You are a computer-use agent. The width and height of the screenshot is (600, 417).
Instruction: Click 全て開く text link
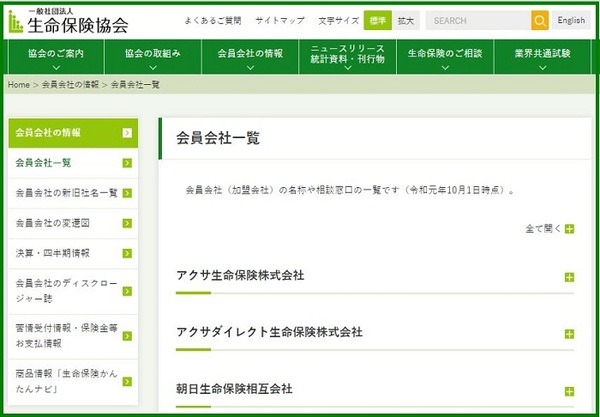[x=543, y=229]
